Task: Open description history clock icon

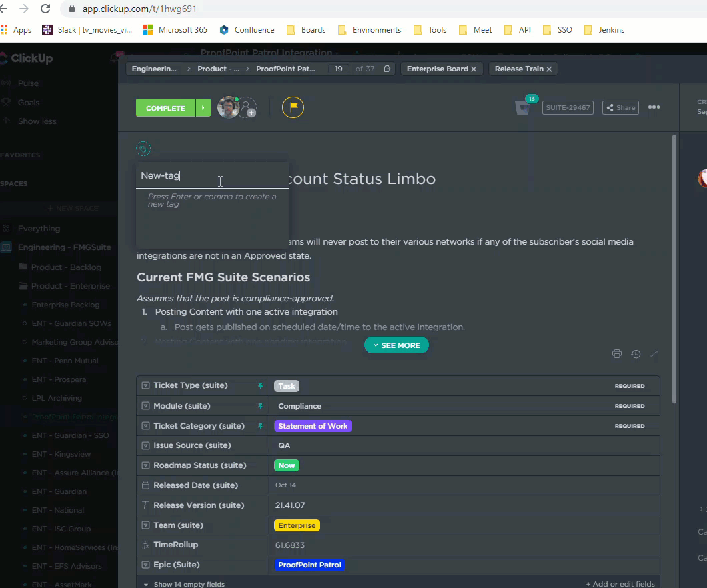Action: point(636,354)
